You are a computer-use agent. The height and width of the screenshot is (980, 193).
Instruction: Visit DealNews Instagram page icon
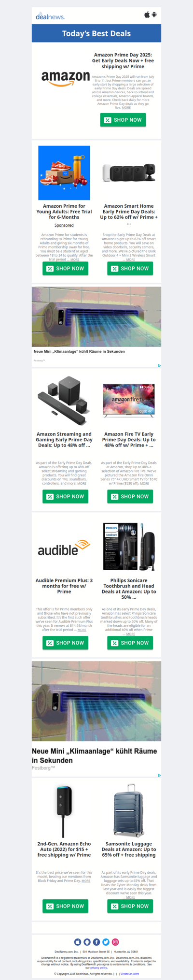pos(115,942)
